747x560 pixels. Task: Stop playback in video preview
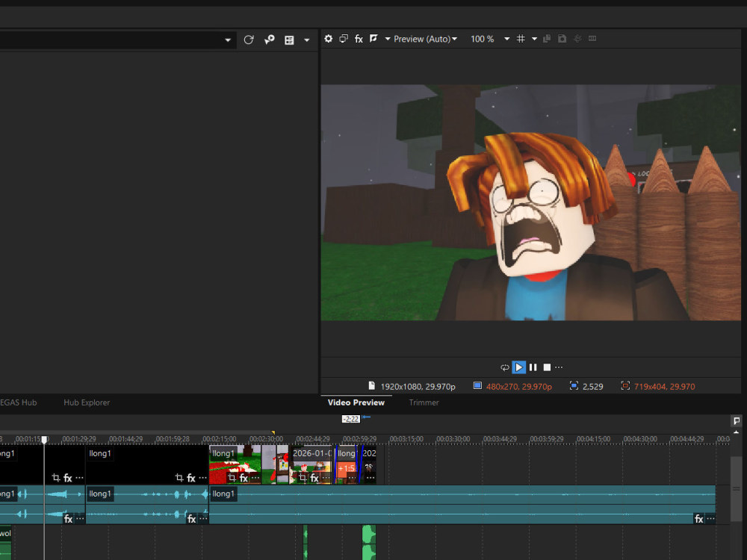pos(547,367)
